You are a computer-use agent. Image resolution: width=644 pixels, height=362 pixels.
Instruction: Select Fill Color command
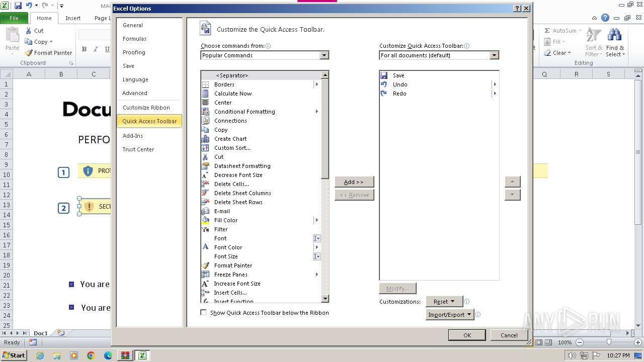pos(261,220)
